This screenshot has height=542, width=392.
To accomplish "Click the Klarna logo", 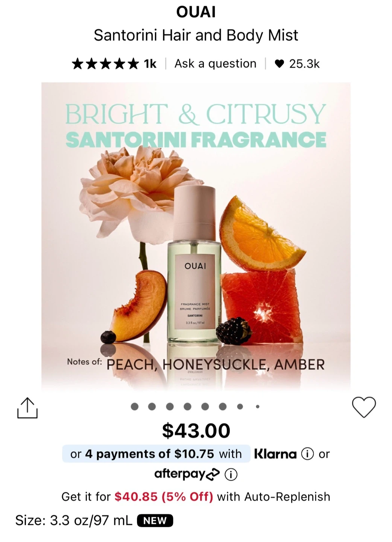I will [x=275, y=454].
